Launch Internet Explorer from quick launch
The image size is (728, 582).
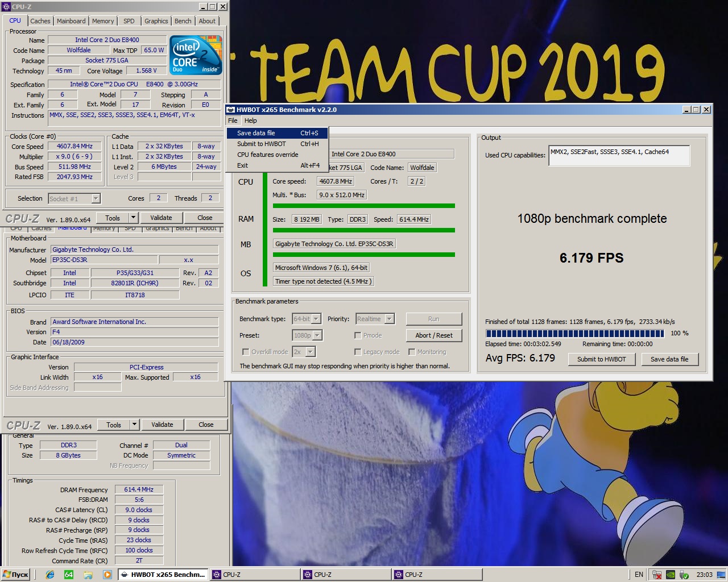pos(50,575)
